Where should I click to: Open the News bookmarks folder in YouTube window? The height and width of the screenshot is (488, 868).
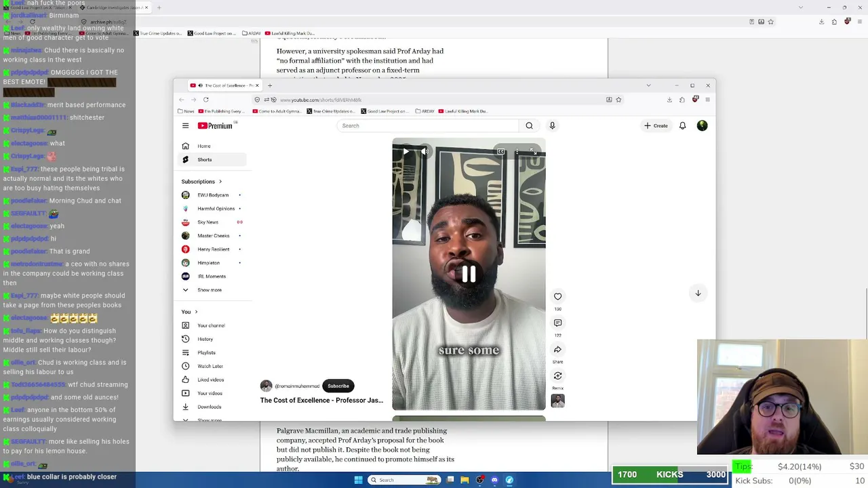(186, 111)
